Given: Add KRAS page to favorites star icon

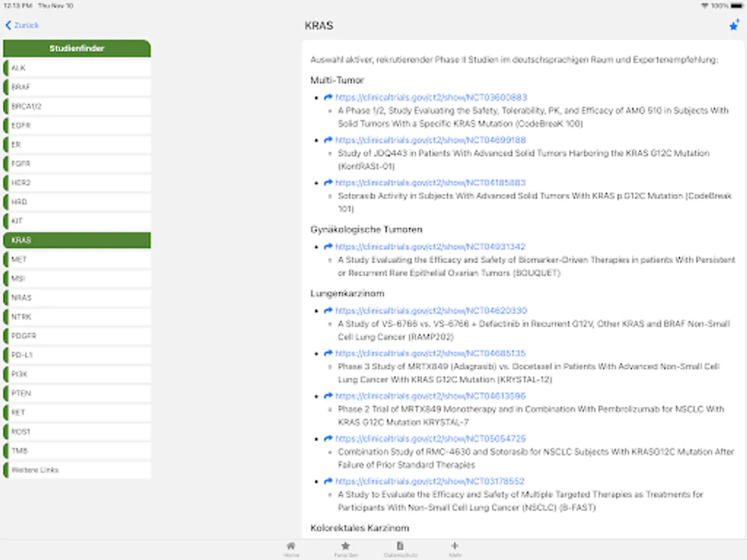Looking at the screenshot, I should pos(734,26).
